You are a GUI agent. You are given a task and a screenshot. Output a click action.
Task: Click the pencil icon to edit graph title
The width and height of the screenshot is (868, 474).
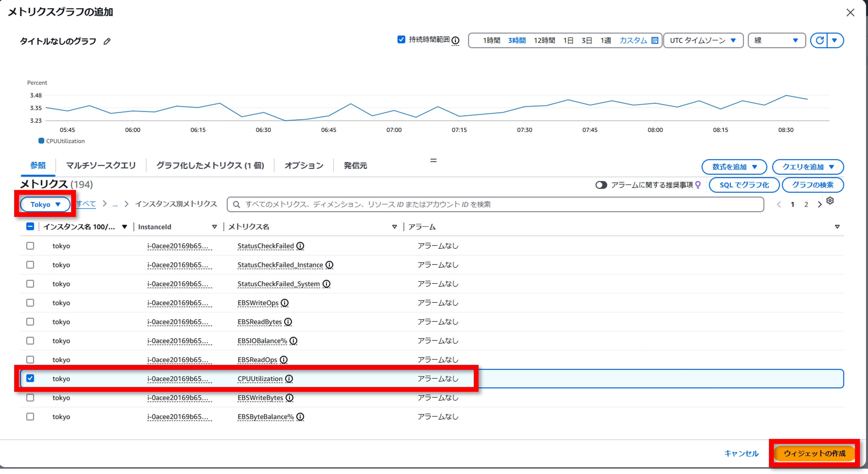[x=107, y=41]
